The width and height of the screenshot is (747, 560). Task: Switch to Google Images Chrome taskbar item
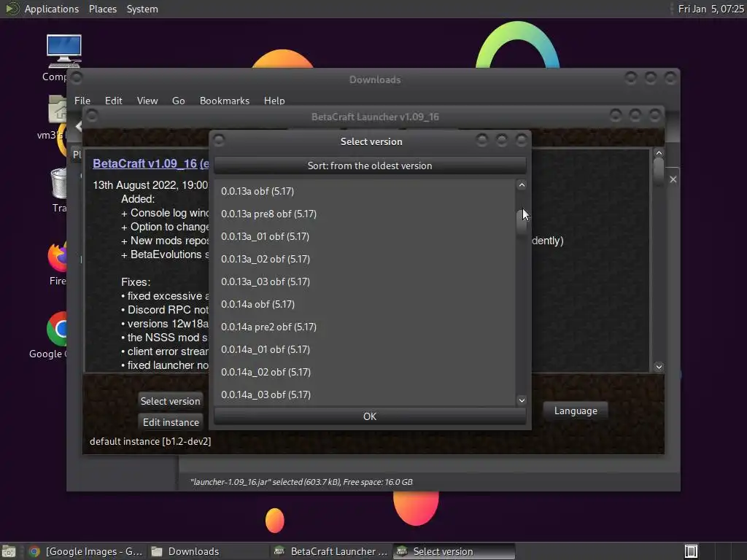tap(85, 551)
